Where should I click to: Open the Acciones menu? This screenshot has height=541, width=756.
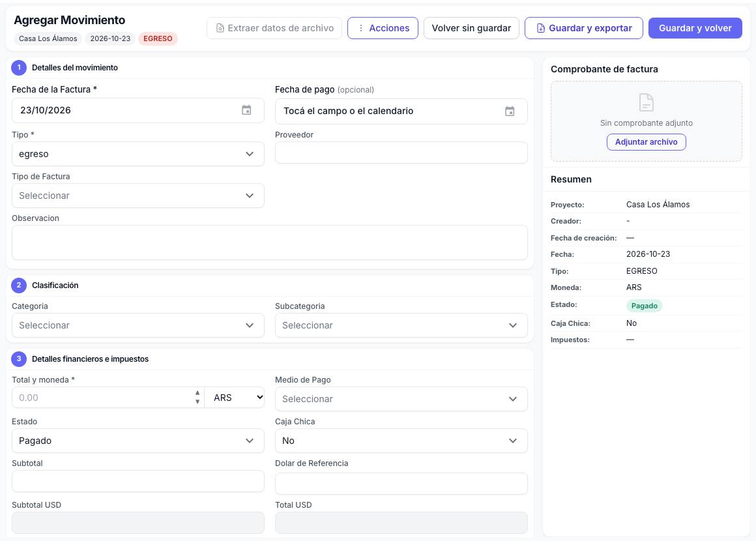click(x=383, y=28)
